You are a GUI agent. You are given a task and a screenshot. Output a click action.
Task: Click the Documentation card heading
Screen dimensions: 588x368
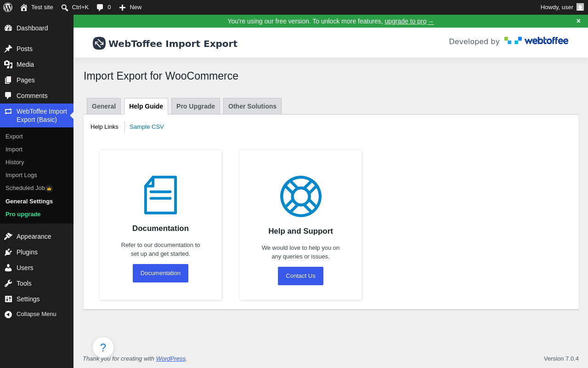click(x=160, y=229)
